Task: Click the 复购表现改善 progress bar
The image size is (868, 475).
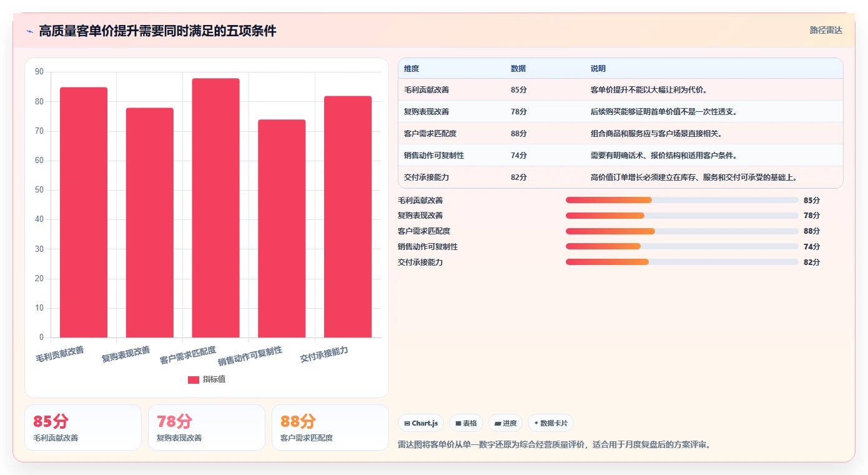Action: pyautogui.click(x=682, y=216)
